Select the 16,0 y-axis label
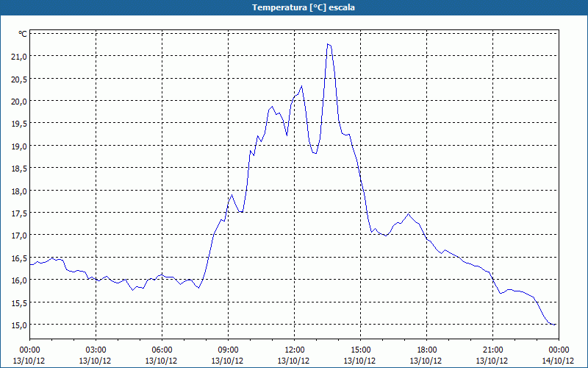This screenshot has width=588, height=368. (20, 280)
